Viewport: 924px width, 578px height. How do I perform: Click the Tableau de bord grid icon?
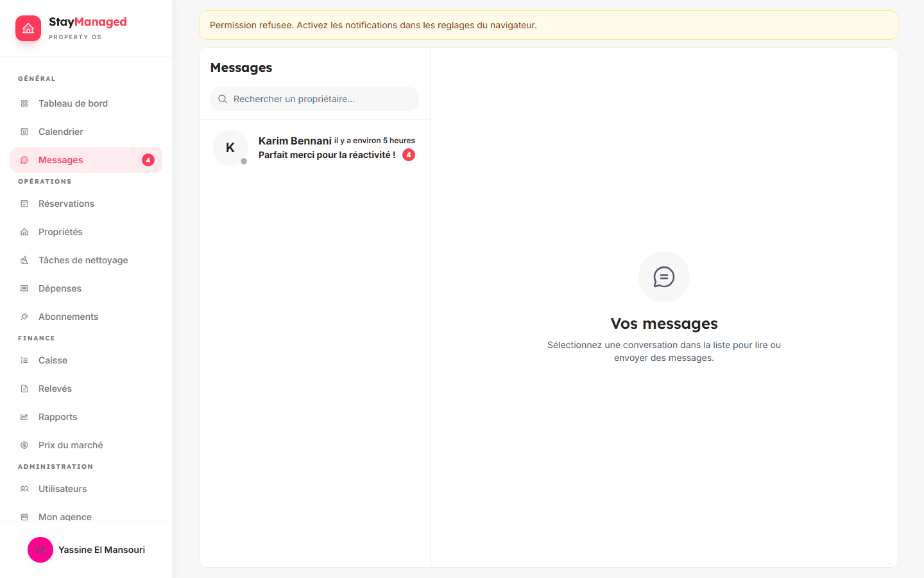pos(24,103)
